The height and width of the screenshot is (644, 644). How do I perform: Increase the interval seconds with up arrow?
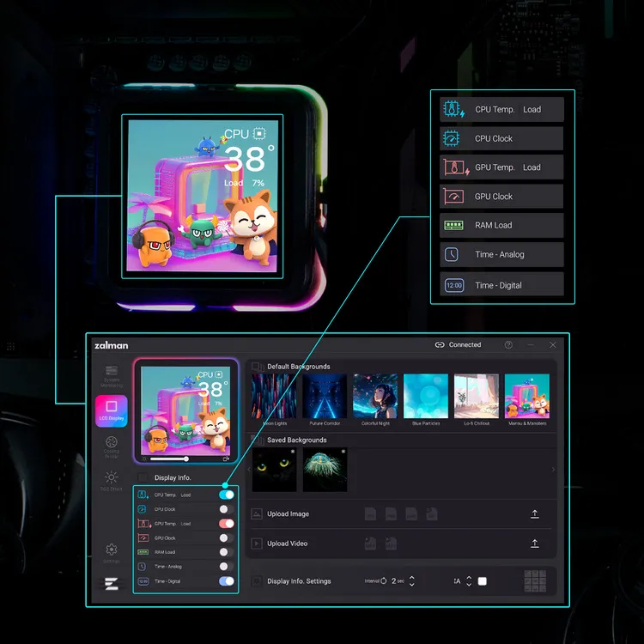[x=412, y=577]
